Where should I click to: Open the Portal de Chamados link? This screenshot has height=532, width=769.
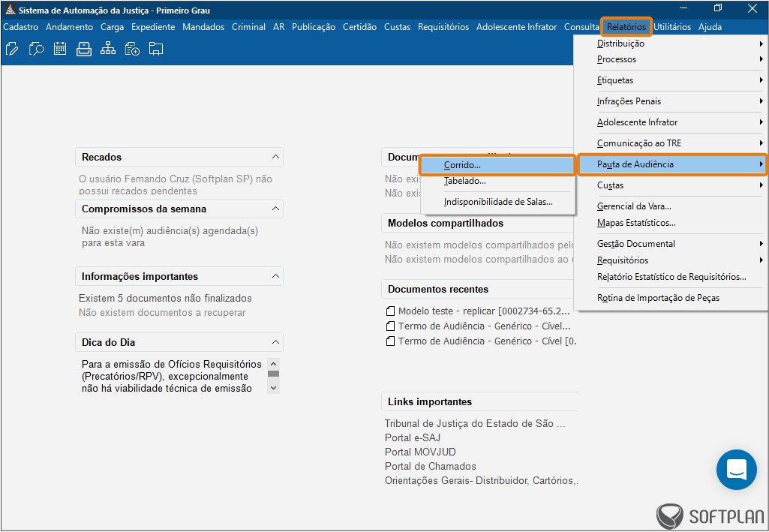coord(430,466)
